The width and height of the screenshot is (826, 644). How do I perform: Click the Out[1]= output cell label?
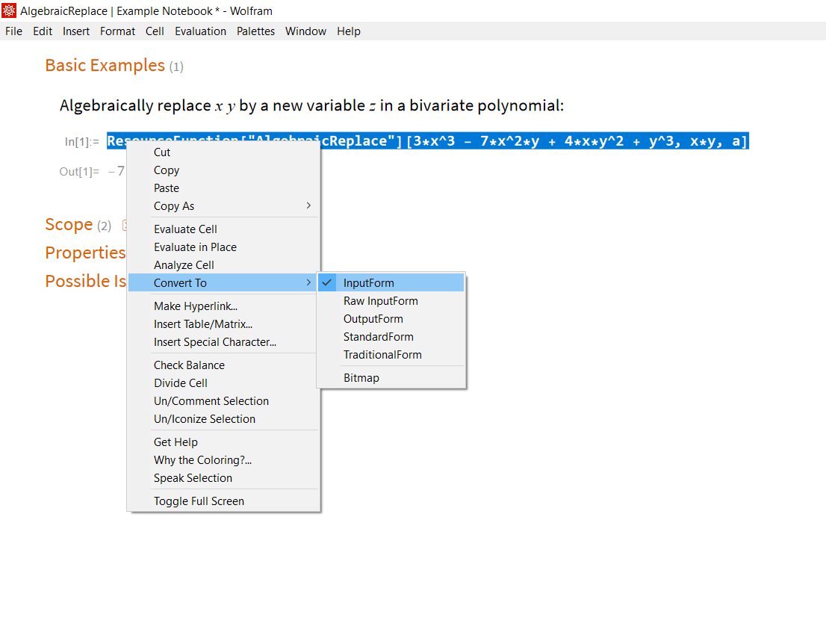coord(79,172)
